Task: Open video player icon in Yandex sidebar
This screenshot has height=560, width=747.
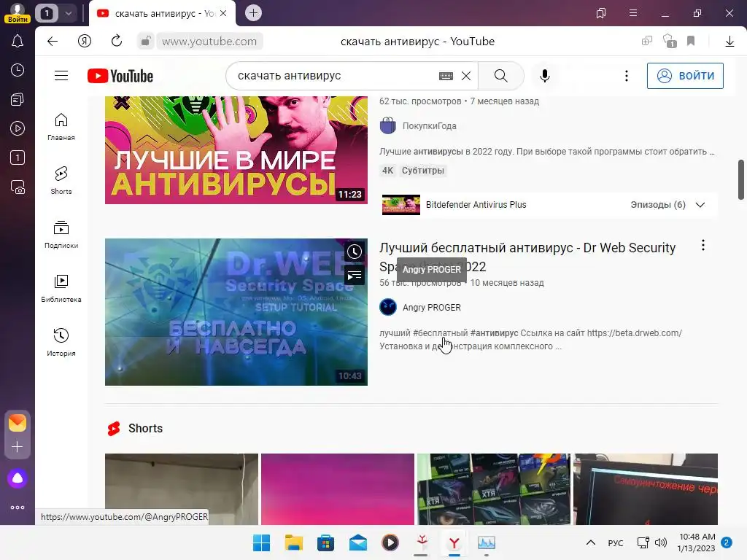Action: 18,128
